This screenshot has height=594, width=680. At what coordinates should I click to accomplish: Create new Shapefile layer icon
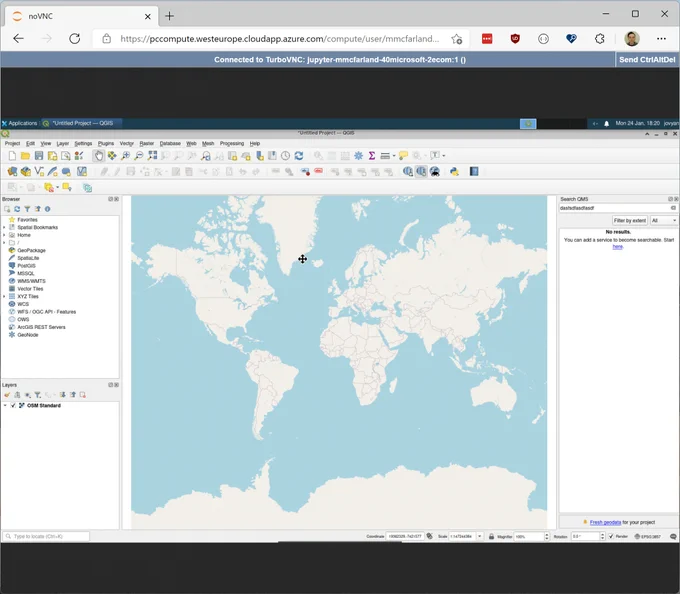point(39,172)
